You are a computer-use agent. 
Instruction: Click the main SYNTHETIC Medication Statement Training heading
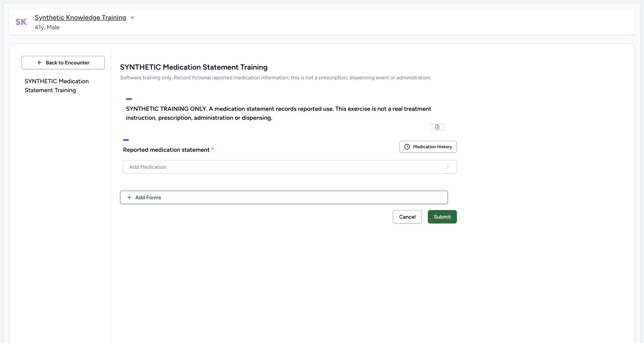pos(194,67)
